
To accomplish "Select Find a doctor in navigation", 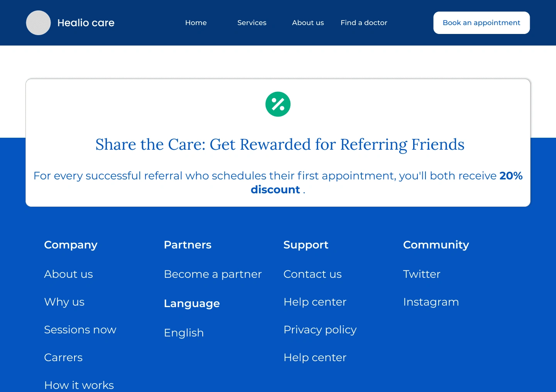I will pos(364,23).
